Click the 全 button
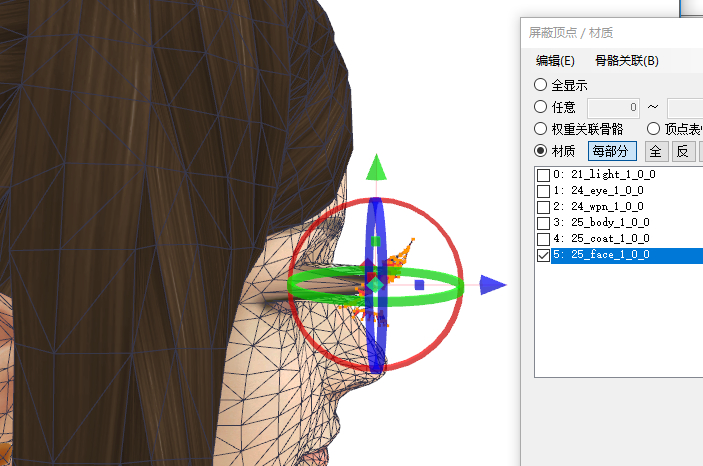The height and width of the screenshot is (466, 703). (x=656, y=151)
